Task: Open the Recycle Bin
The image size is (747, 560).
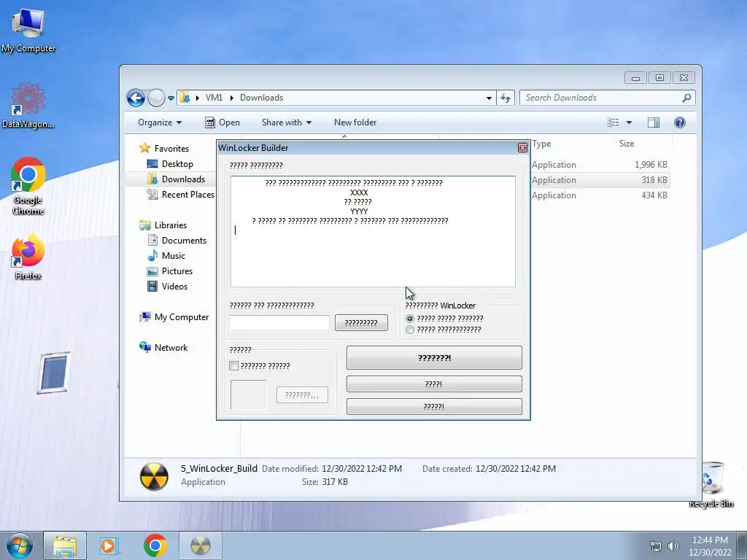Action: click(x=711, y=484)
